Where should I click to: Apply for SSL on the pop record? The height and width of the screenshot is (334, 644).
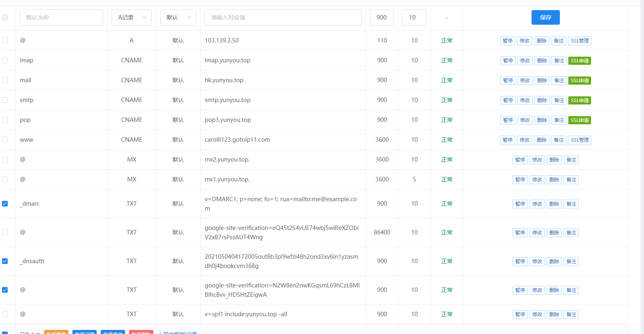coord(579,120)
